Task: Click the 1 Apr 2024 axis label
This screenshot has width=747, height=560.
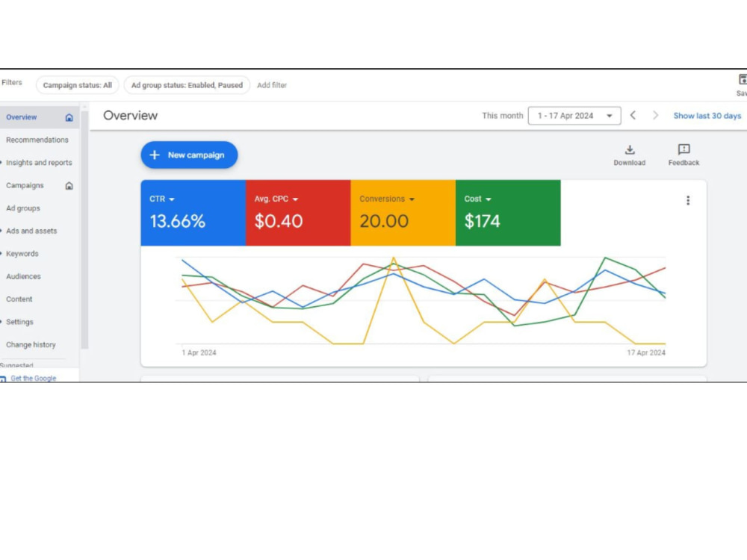Action: pos(199,353)
